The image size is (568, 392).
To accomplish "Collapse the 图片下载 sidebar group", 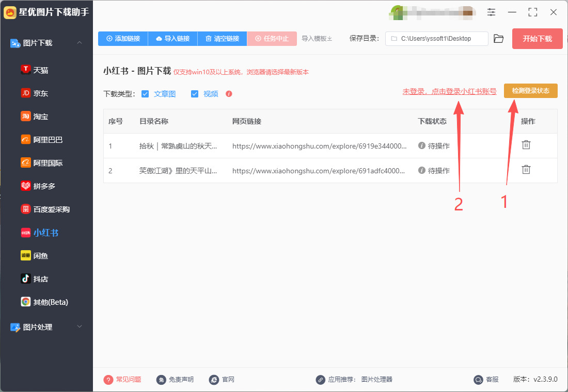I will click(80, 43).
